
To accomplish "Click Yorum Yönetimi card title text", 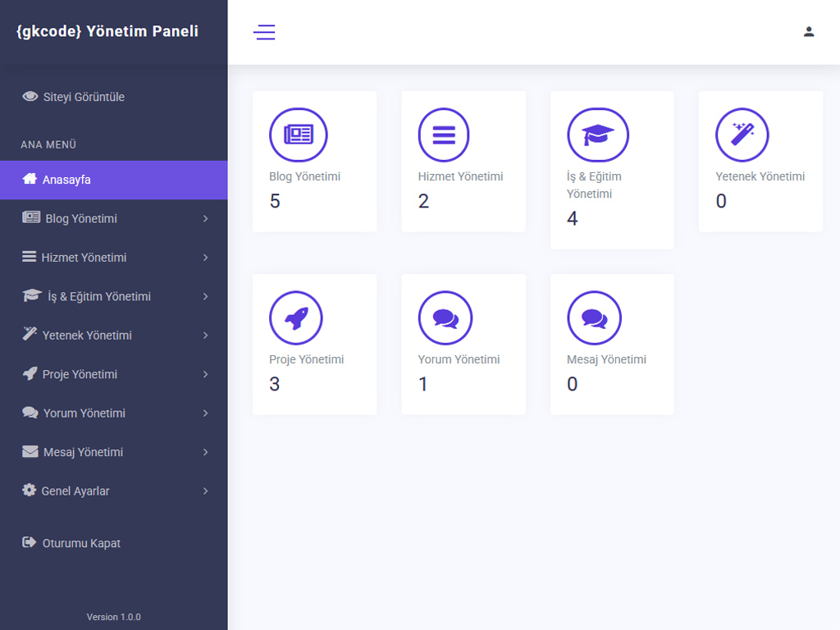I will (x=459, y=359).
